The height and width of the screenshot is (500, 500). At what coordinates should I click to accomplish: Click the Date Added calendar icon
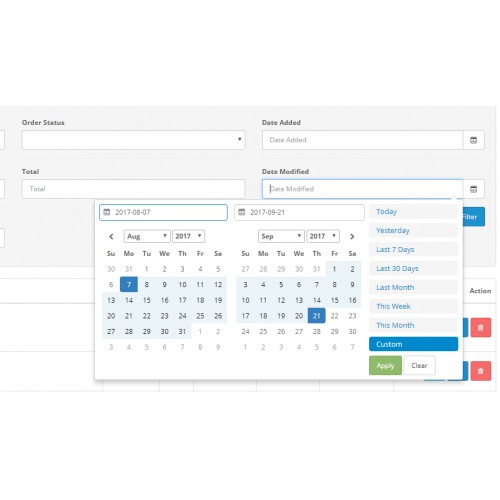(x=473, y=140)
